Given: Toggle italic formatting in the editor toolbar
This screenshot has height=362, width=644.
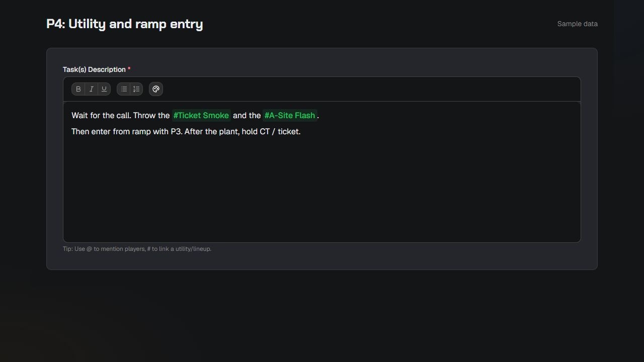Looking at the screenshot, I should coord(91,89).
